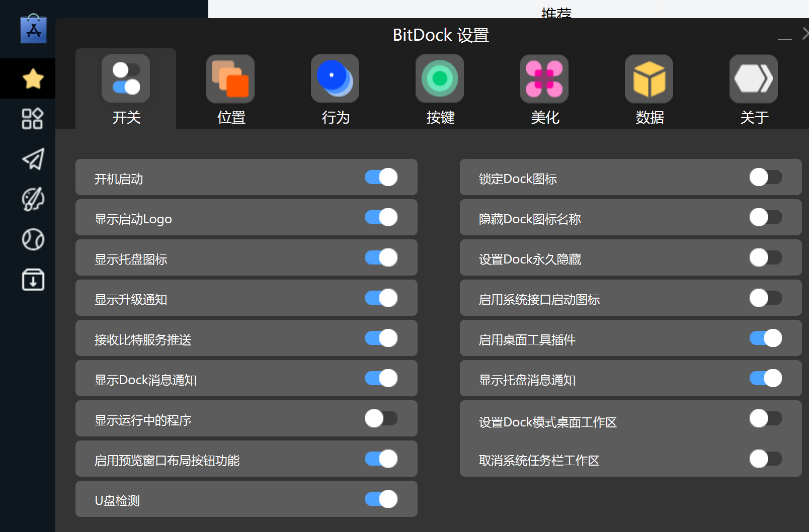The width and height of the screenshot is (809, 532).
Task: Open the app grid category icon in sidebar
Action: [x=33, y=119]
